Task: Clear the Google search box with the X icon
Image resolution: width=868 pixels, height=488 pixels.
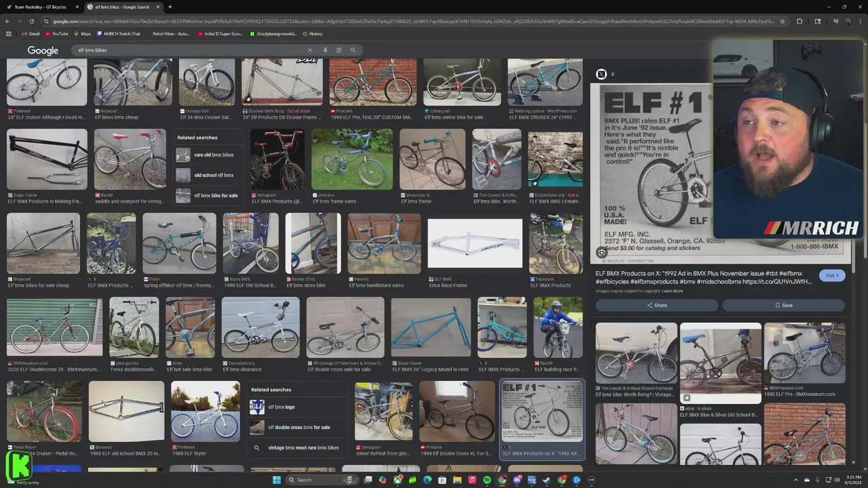Action: click(310, 50)
